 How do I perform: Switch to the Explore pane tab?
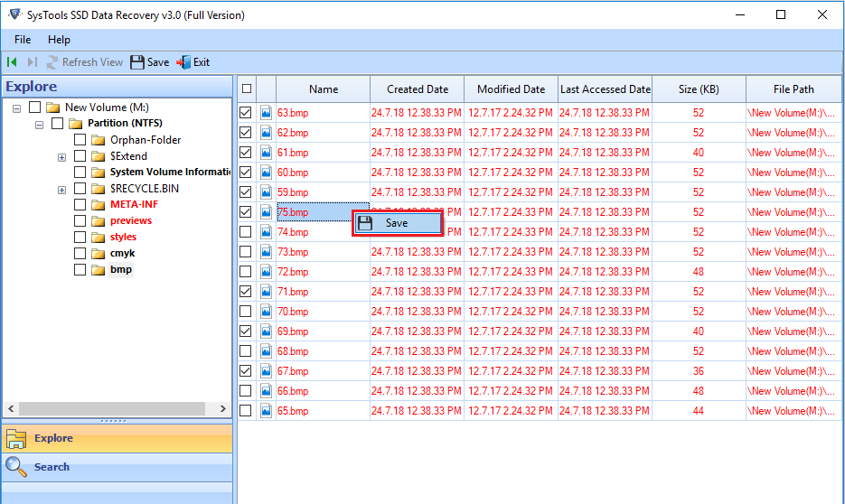(117, 438)
